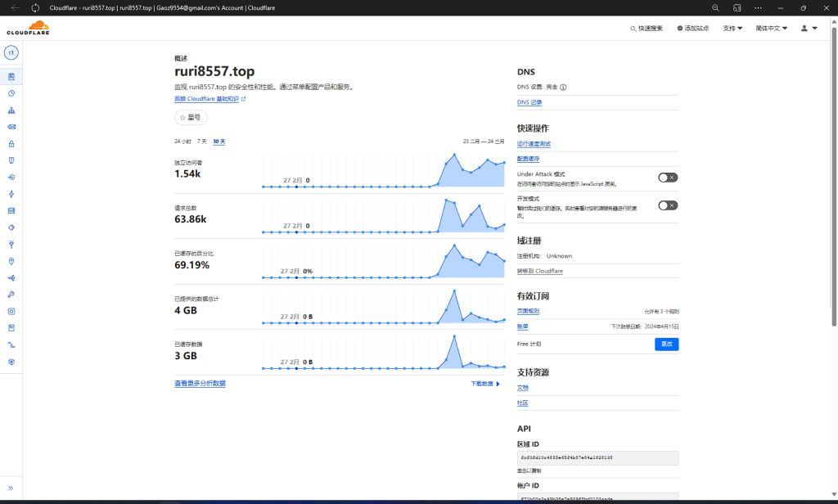Viewport: 838px width, 504px height.
Task: Open Speed lightning bolt icon in sidebar
Action: click(x=11, y=194)
